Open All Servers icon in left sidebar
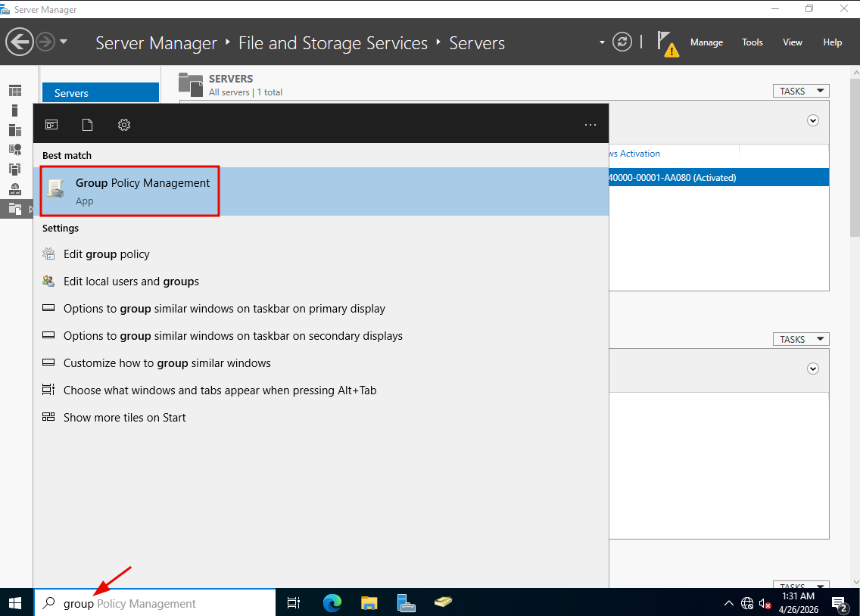860x616 pixels. tap(15, 130)
